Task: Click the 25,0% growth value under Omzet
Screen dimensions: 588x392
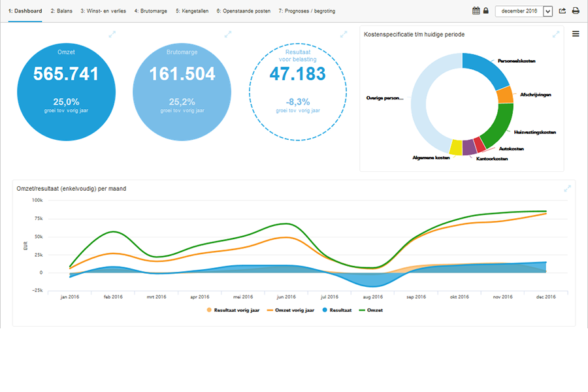Action: tap(66, 102)
